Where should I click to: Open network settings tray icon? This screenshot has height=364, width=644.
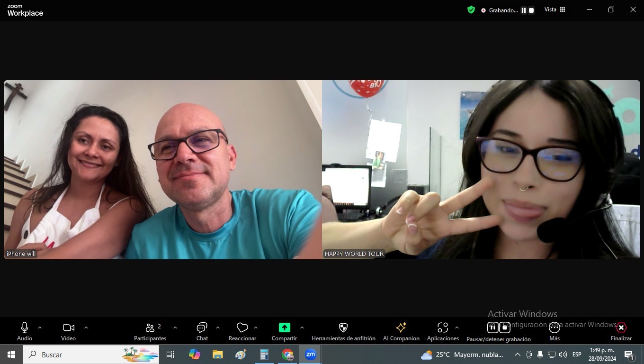click(552, 355)
